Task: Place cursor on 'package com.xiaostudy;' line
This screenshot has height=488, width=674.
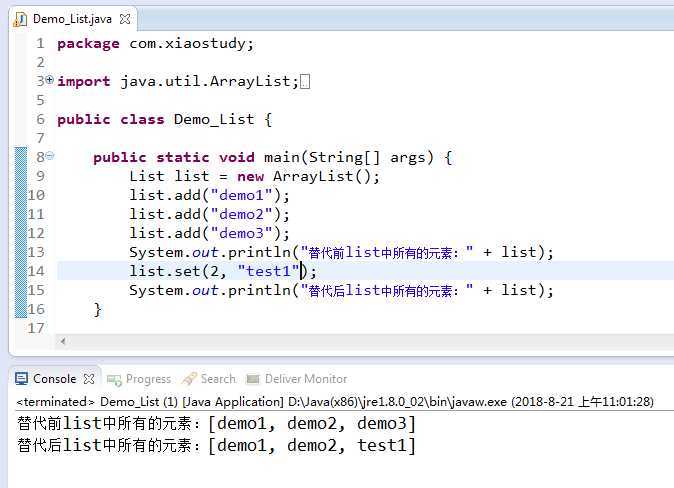Action: (156, 43)
